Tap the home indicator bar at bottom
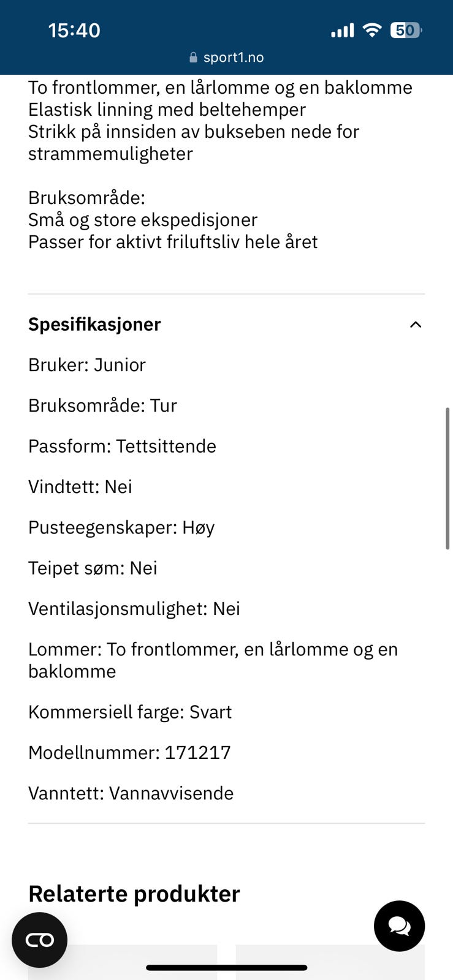Viewport: 453px width, 980px height. [226, 968]
